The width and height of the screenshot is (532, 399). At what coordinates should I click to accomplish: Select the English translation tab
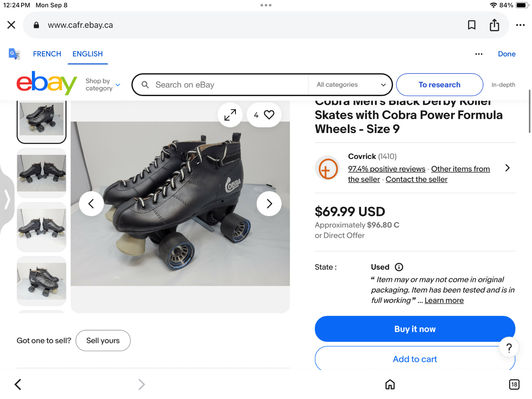[87, 54]
